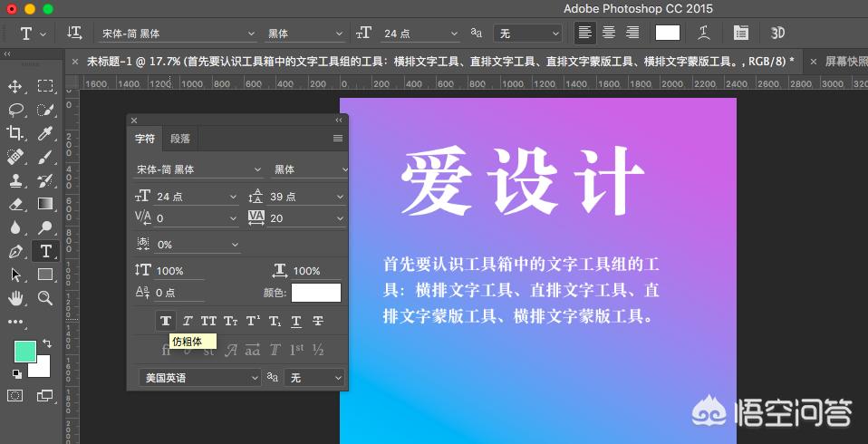The image size is (868, 444).
Task: Enable center align text in options bar
Action: coord(609,34)
